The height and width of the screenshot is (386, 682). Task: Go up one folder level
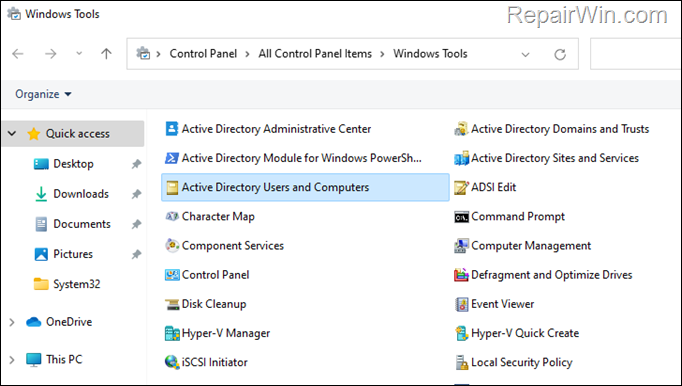coord(106,54)
